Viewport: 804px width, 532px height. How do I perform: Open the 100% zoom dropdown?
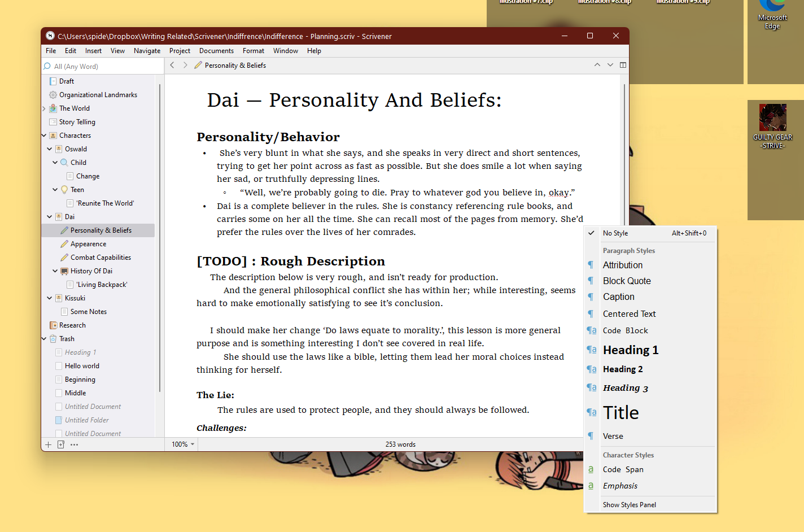click(182, 444)
